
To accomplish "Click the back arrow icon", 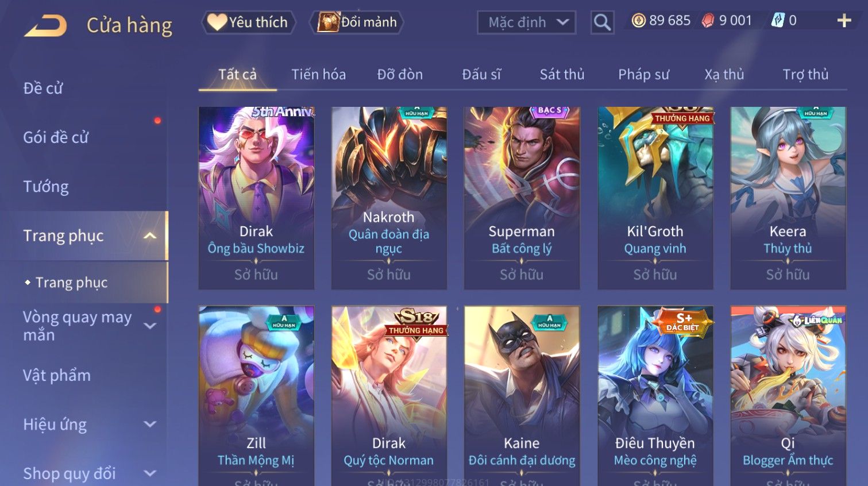I will pos(45,25).
